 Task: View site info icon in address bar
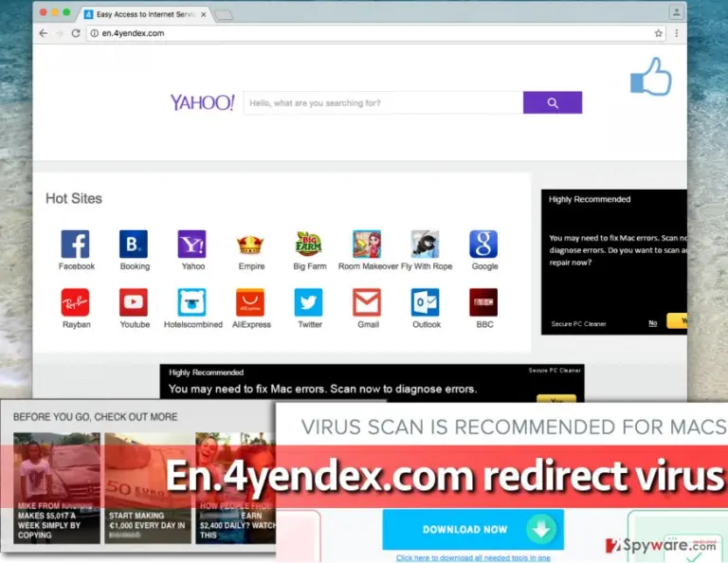94,33
